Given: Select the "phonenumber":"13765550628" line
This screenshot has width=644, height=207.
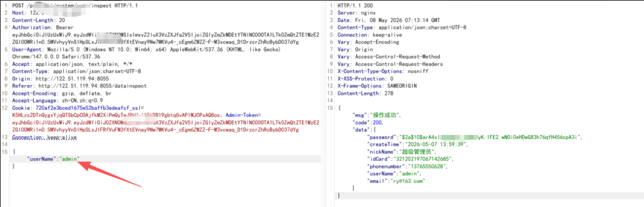Looking at the screenshot, I should (x=407, y=166).
